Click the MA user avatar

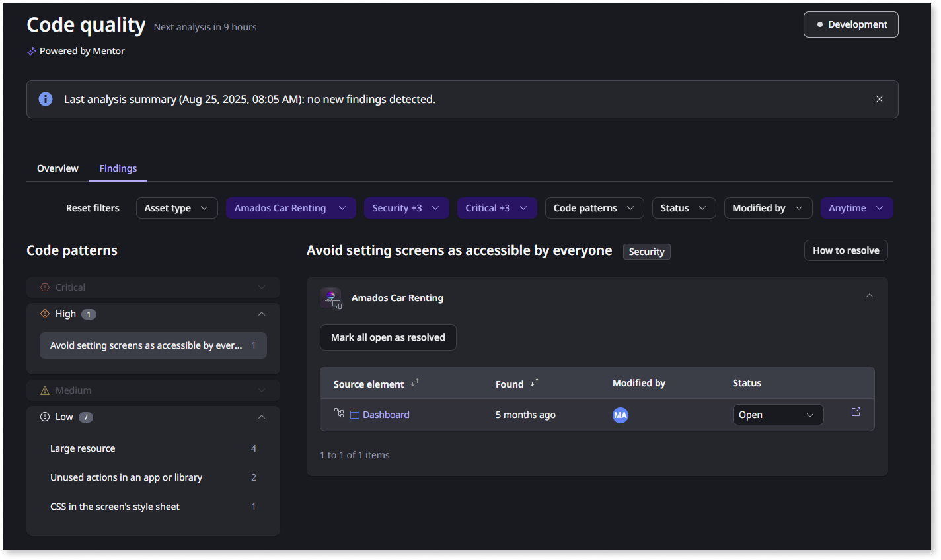(x=620, y=415)
